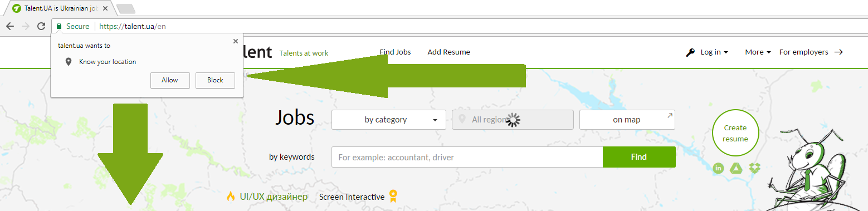Close the location permission popup
The height and width of the screenshot is (211, 868).
[x=236, y=41]
